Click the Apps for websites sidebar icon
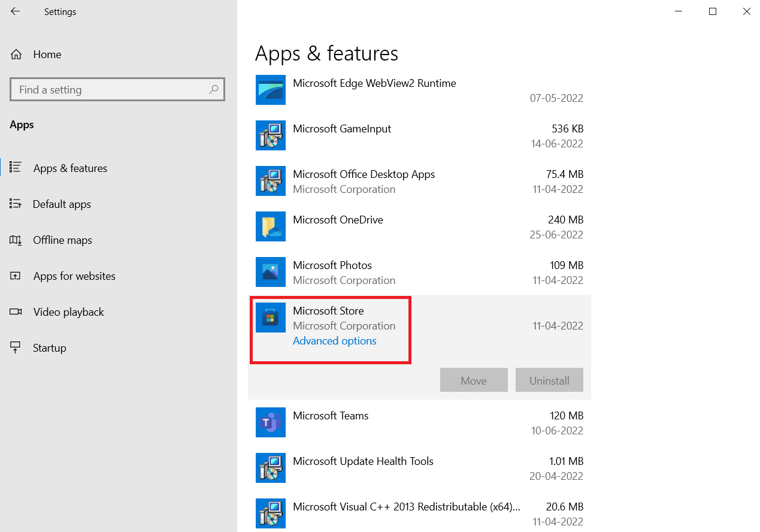The height and width of the screenshot is (532, 760). (16, 276)
